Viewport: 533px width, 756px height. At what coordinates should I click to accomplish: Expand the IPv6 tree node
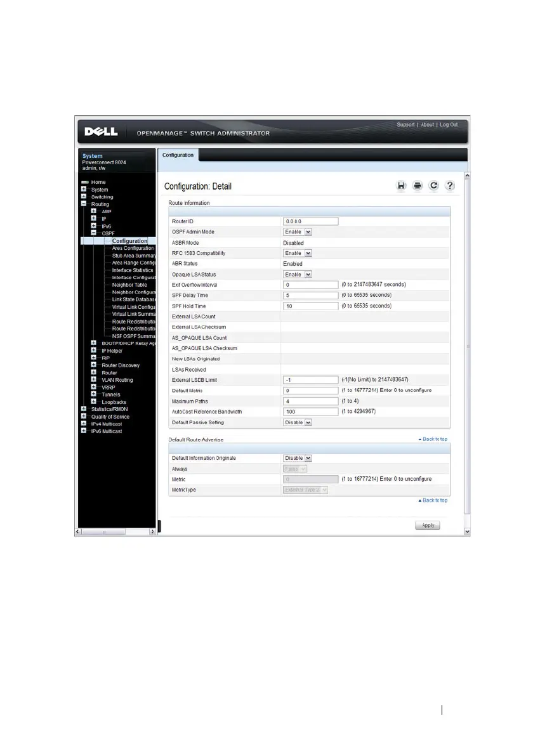(x=94, y=226)
